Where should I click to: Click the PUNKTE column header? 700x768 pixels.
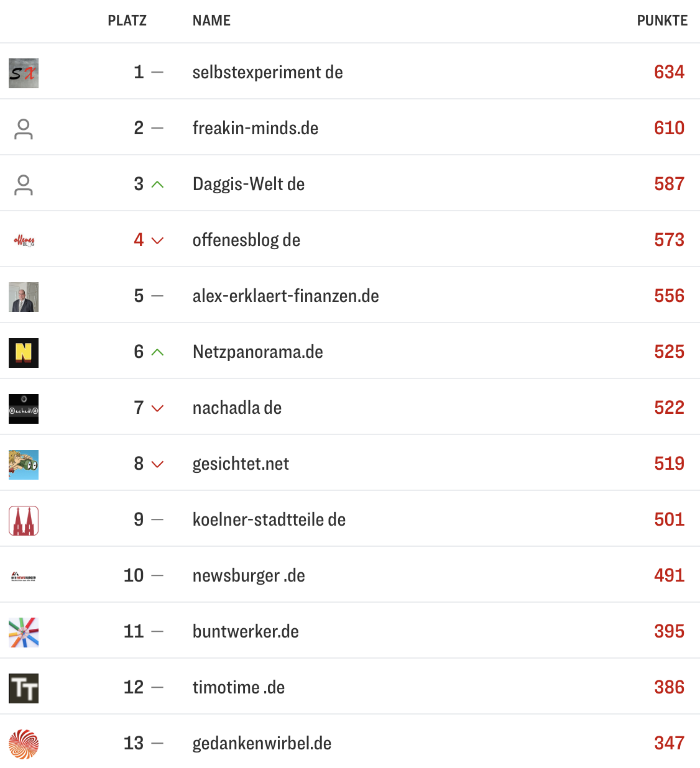pyautogui.click(x=662, y=21)
